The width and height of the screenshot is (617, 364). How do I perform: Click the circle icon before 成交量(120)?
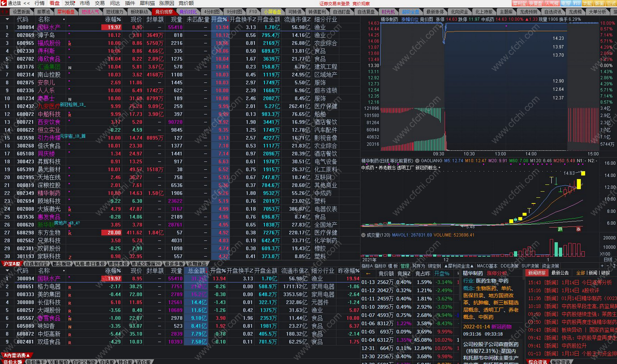pos(363,235)
